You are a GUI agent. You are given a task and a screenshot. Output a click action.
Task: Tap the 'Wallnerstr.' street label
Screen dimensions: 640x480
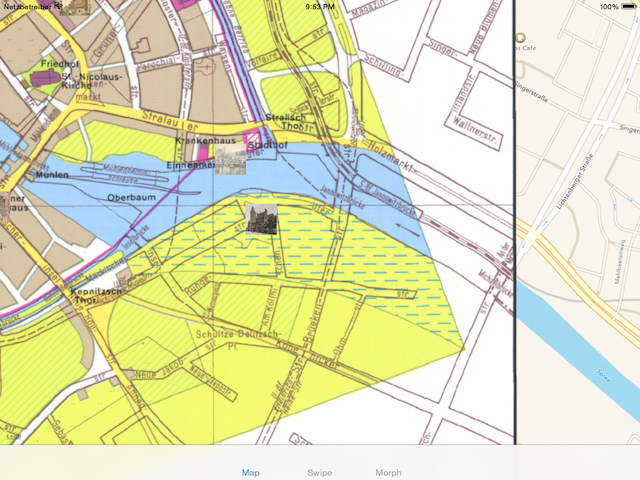click(474, 131)
